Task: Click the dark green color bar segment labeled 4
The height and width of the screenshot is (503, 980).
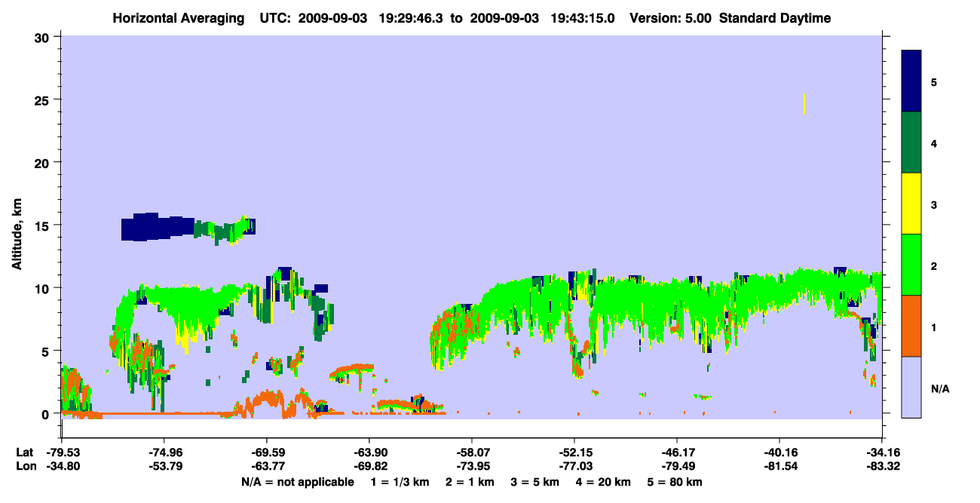Action: pyautogui.click(x=911, y=143)
